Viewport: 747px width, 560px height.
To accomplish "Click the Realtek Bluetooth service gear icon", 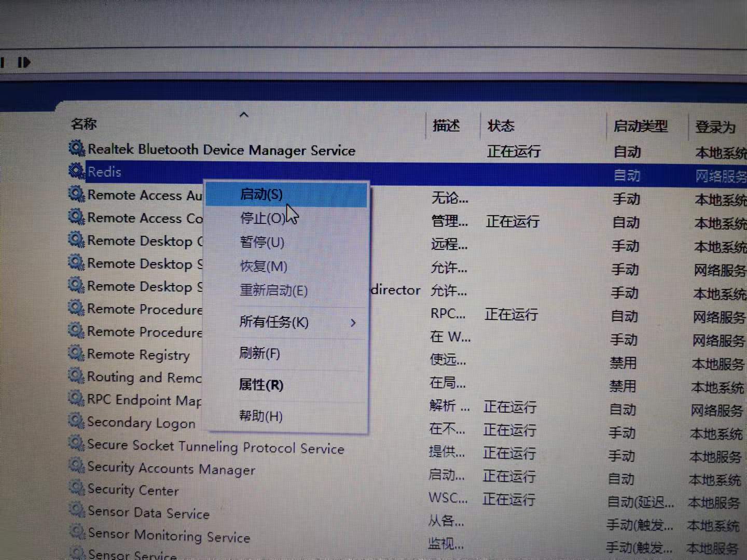I will click(76, 148).
